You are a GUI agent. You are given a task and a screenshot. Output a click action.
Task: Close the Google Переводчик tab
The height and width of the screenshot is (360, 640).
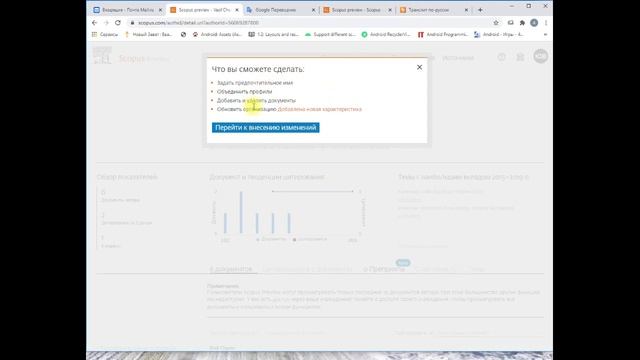pos(313,10)
